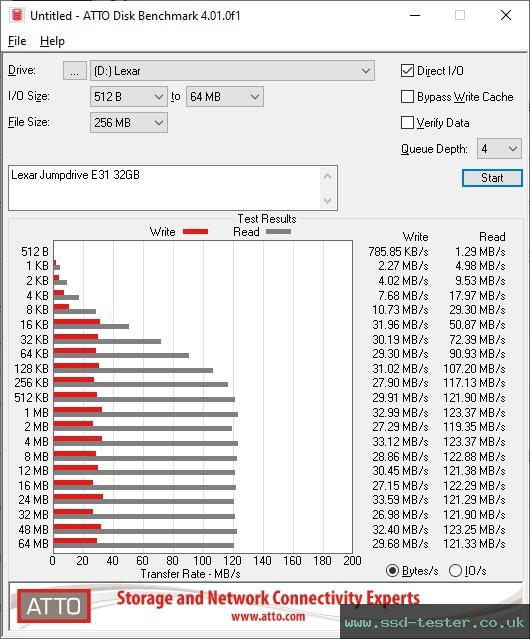The height and width of the screenshot is (639, 530).
Task: Open the I/O Size maximum dropdown 64 MB
Action: pyautogui.click(x=225, y=97)
